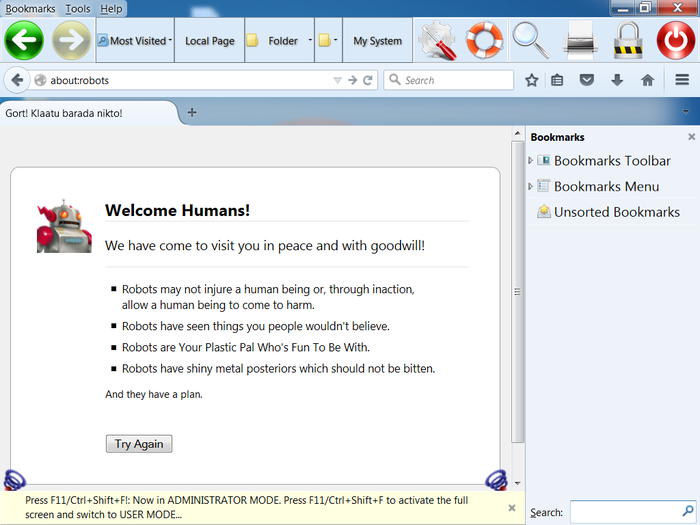Dismiss the yellow administrator mode notification
700x525 pixels.
pyautogui.click(x=512, y=508)
